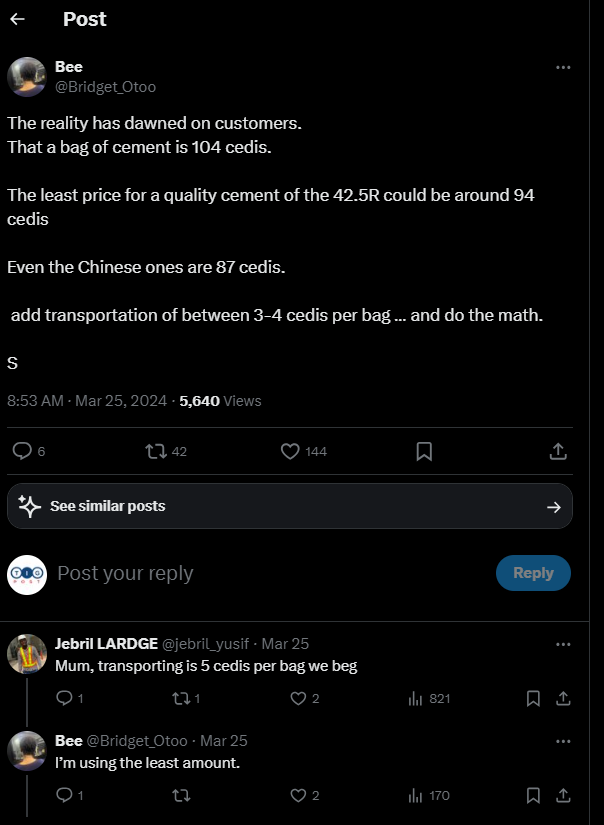
Task: Repost the main post with 42 reposts
Action: pos(156,451)
